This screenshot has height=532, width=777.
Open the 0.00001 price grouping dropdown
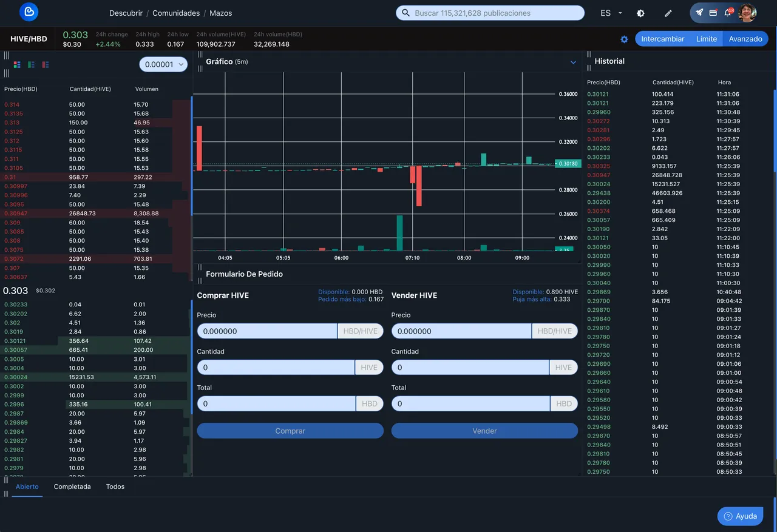tap(163, 64)
